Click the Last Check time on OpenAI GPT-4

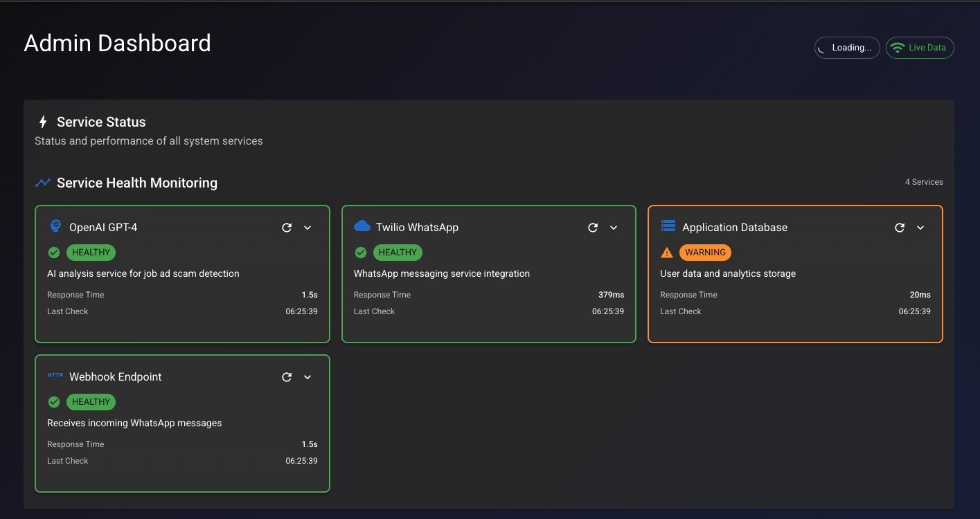(301, 311)
